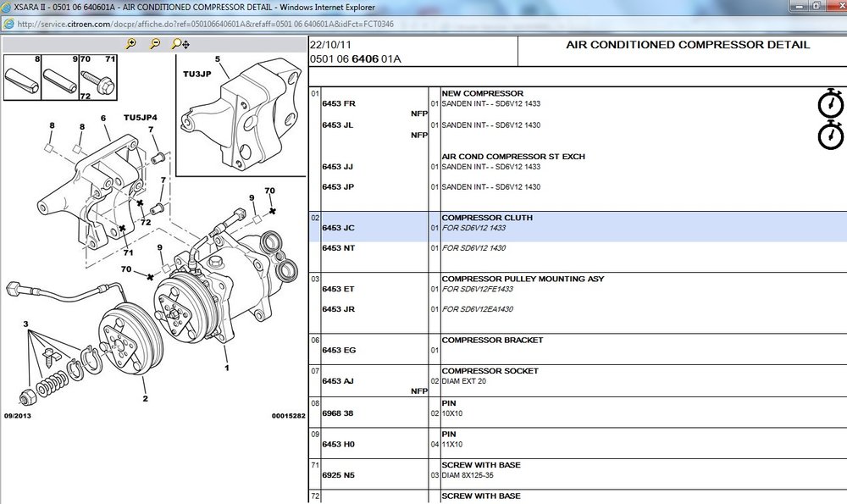
Task: Click part number 6453 JR
Action: (338, 309)
